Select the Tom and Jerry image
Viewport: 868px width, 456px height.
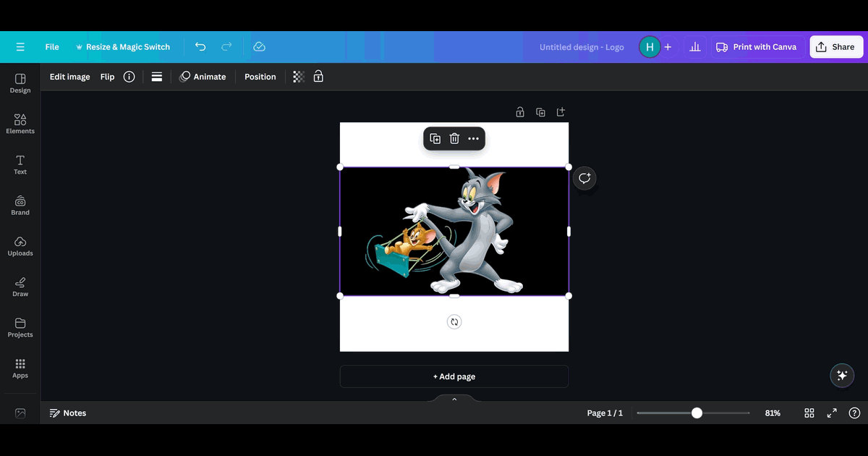(454, 232)
